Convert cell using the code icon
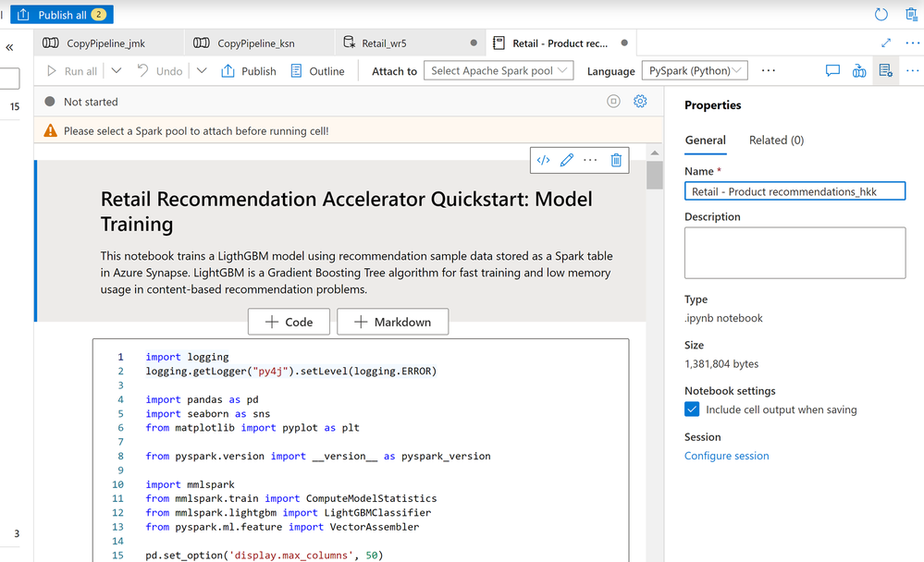Image resolution: width=924 pixels, height=562 pixels. click(x=543, y=160)
